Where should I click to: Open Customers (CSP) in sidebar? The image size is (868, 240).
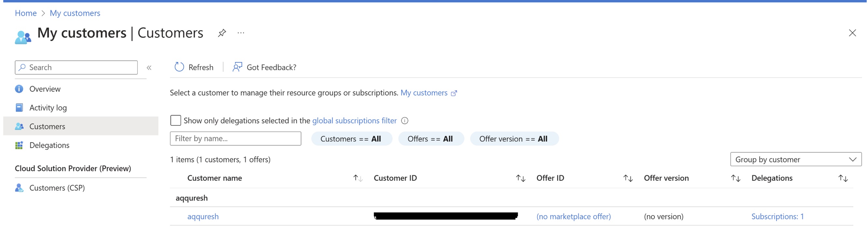click(x=57, y=188)
